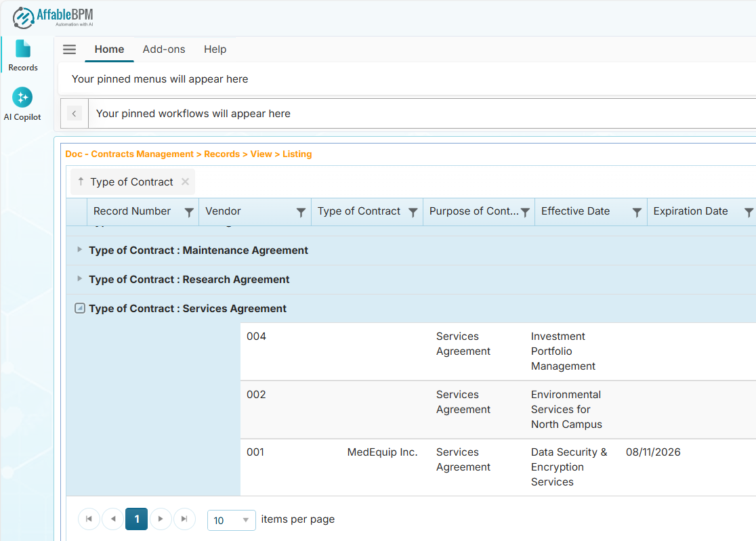Expand the Maintenance Agreement group
756x541 pixels.
(x=79, y=250)
